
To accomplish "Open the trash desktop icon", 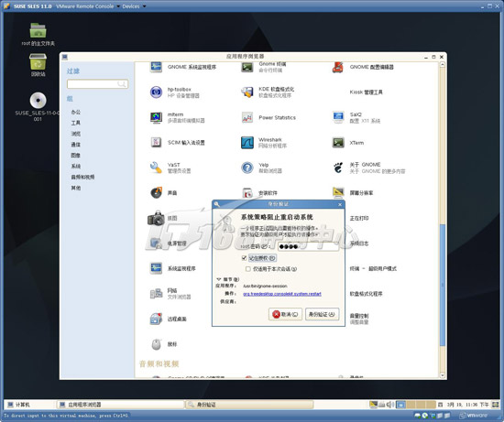I will pos(38,61).
